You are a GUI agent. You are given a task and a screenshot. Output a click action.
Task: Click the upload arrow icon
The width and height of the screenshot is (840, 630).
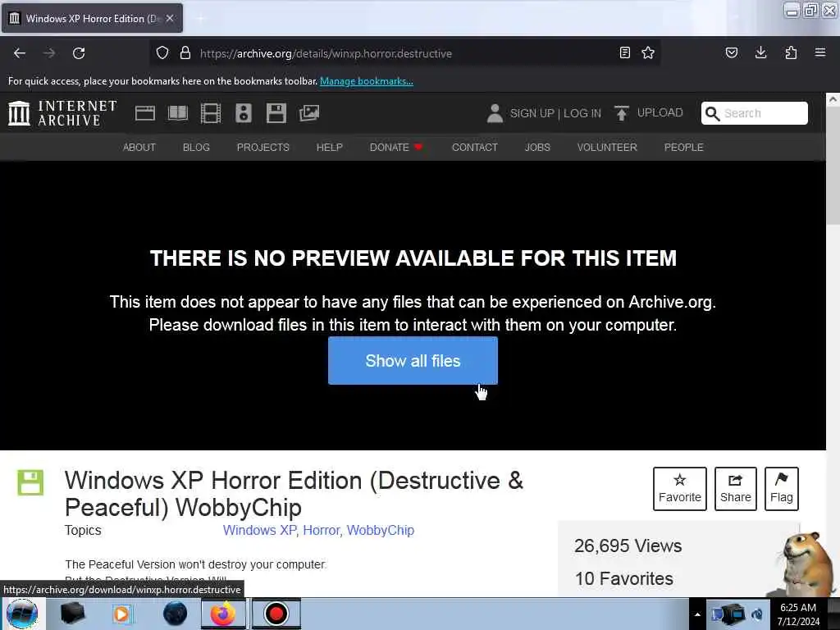pos(622,113)
